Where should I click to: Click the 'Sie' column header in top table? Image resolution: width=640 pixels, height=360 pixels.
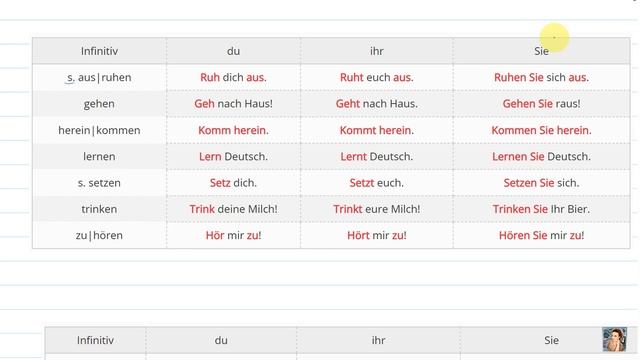(x=542, y=51)
